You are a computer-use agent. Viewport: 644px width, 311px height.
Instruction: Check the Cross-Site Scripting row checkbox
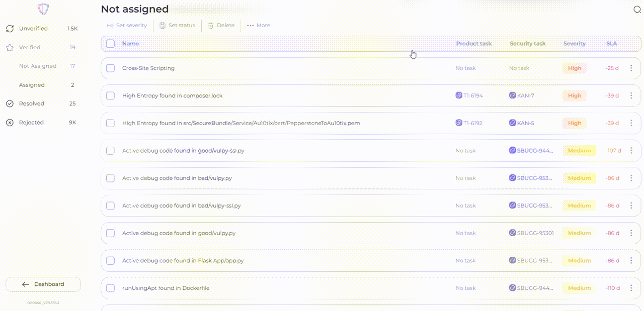(x=111, y=68)
